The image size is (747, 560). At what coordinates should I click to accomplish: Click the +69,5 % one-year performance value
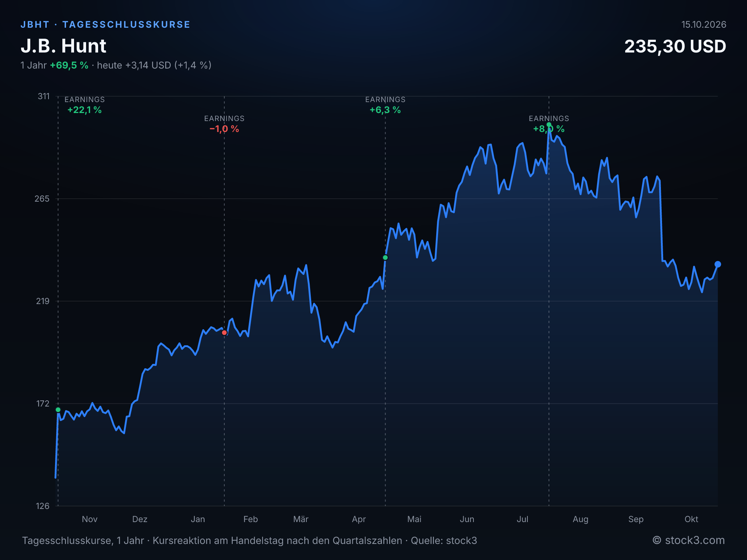[x=69, y=65]
